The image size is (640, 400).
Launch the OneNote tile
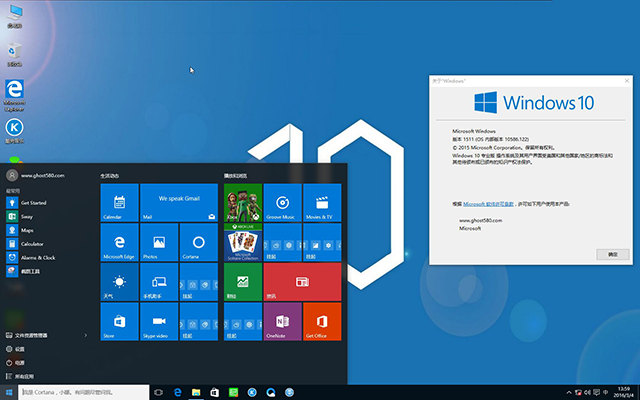(282, 322)
